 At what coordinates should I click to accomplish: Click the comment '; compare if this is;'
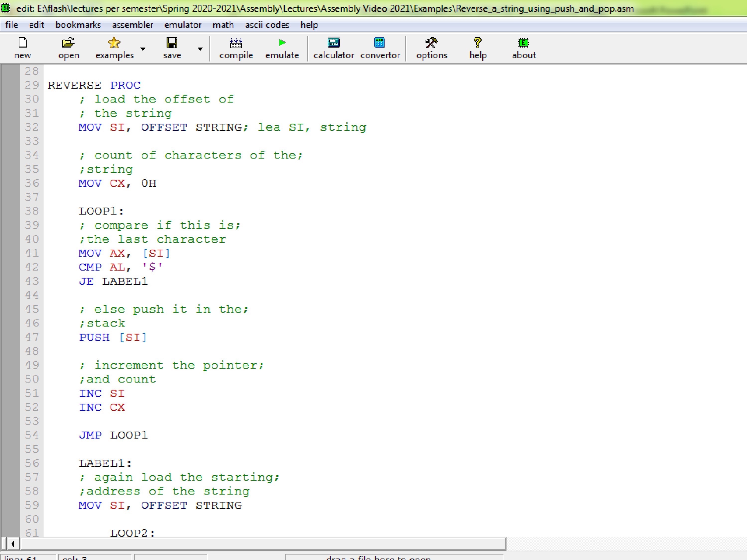160,225
